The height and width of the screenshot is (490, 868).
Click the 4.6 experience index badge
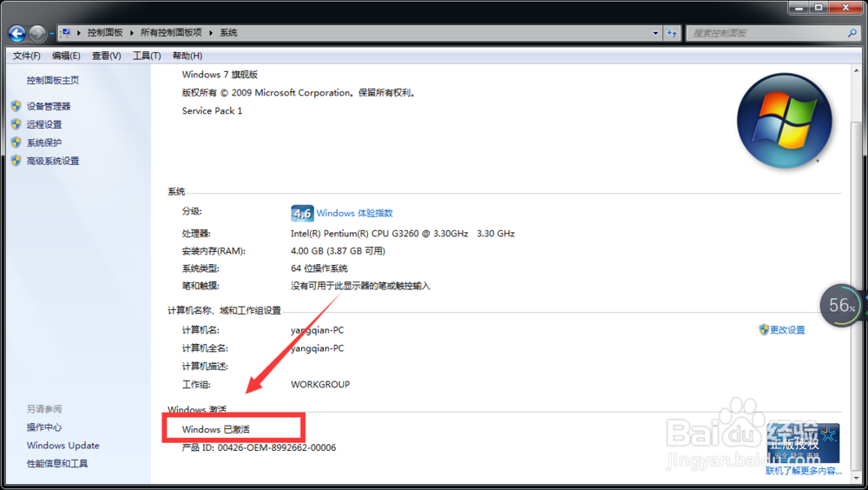click(x=302, y=214)
